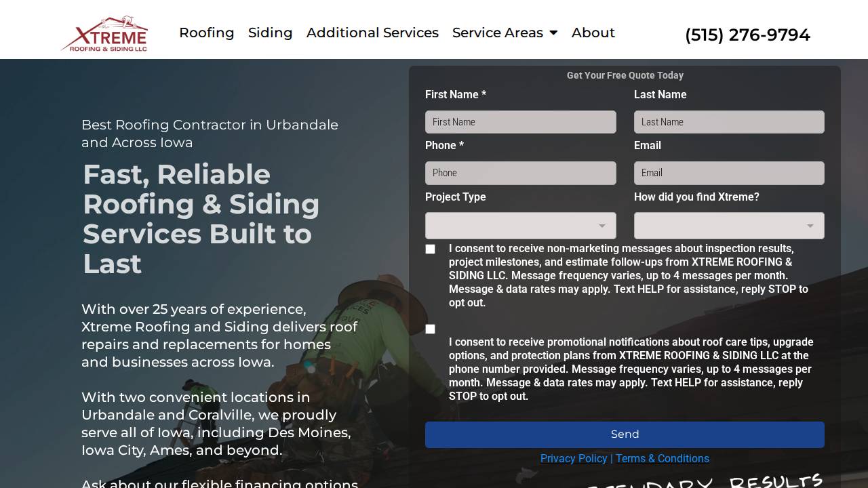Click the Email input field

[x=729, y=173]
